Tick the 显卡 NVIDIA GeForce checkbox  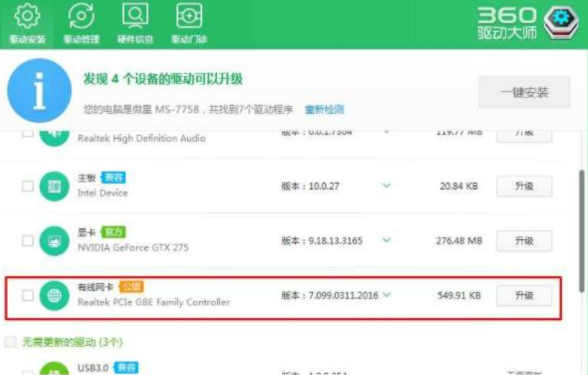(27, 240)
